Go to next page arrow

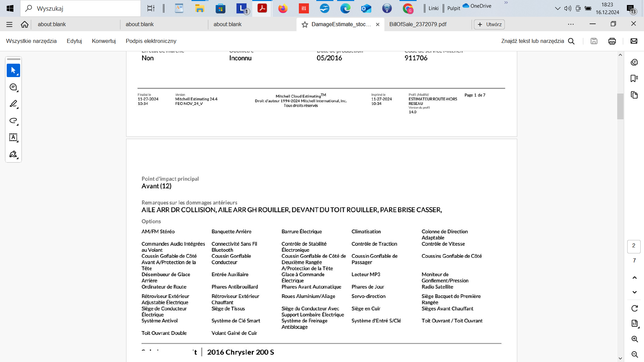(634, 292)
